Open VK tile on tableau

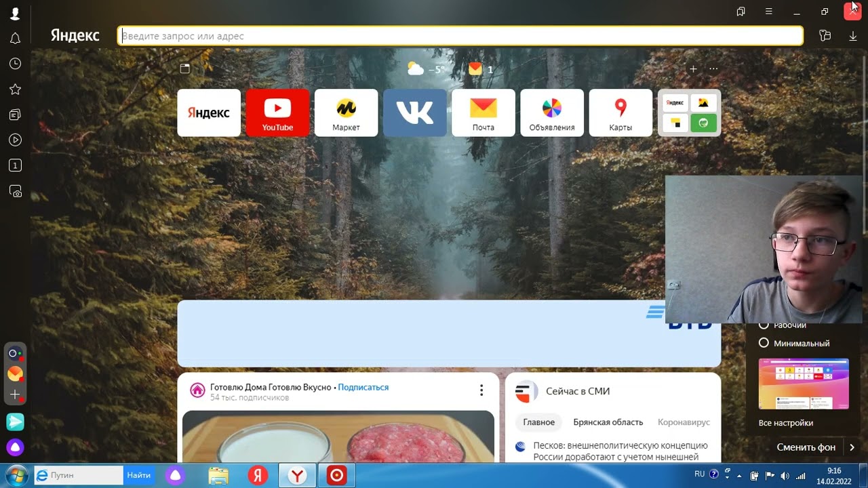click(414, 113)
